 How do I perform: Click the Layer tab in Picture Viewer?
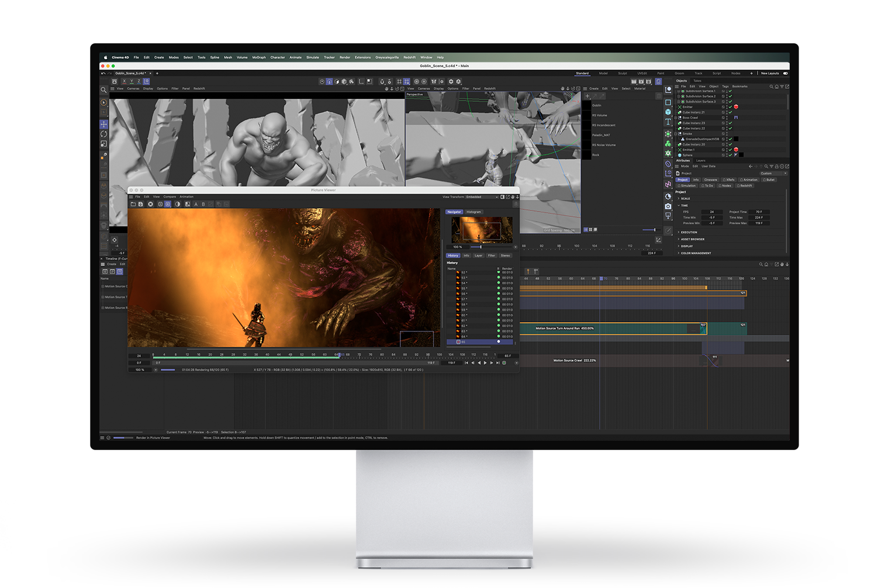[x=479, y=255]
